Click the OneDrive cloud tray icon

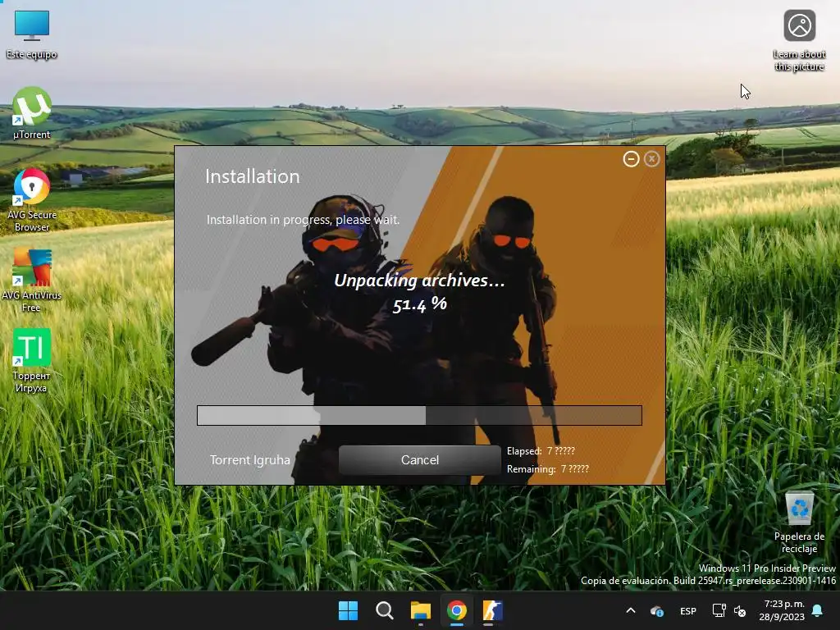point(657,610)
